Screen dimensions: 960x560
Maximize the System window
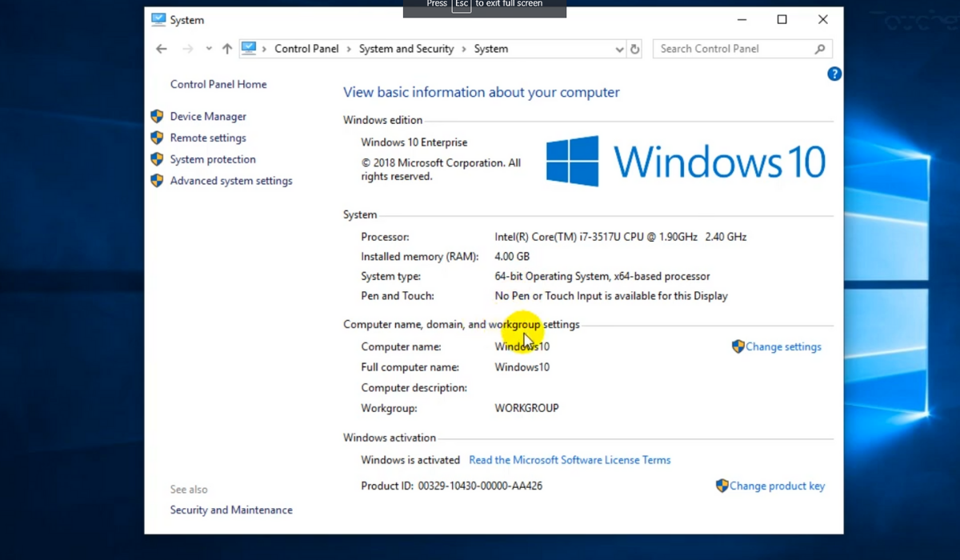(782, 20)
